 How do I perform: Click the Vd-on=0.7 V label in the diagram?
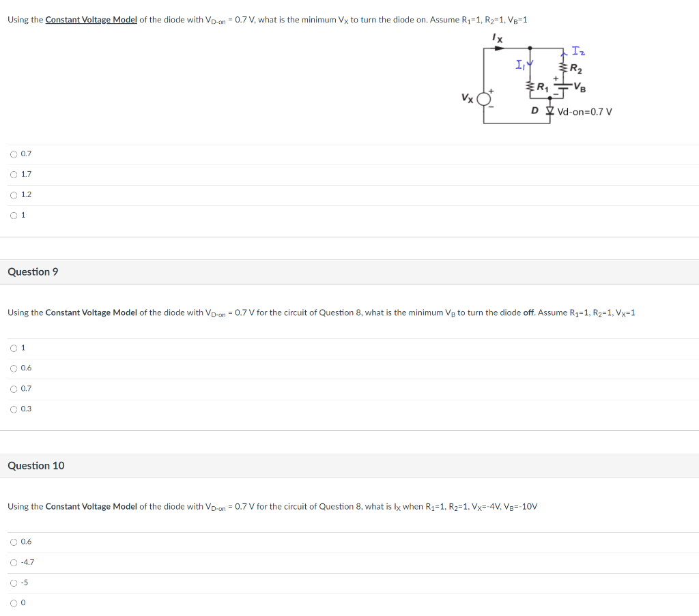pos(584,111)
